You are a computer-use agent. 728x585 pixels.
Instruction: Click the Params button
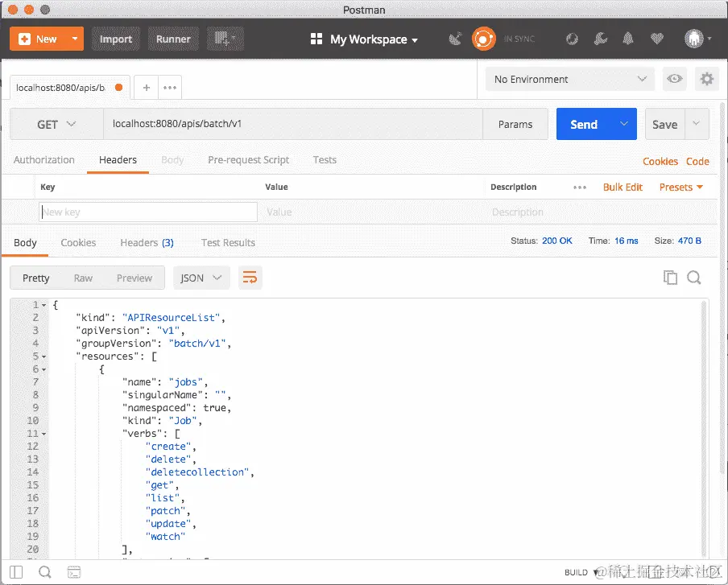tap(515, 125)
